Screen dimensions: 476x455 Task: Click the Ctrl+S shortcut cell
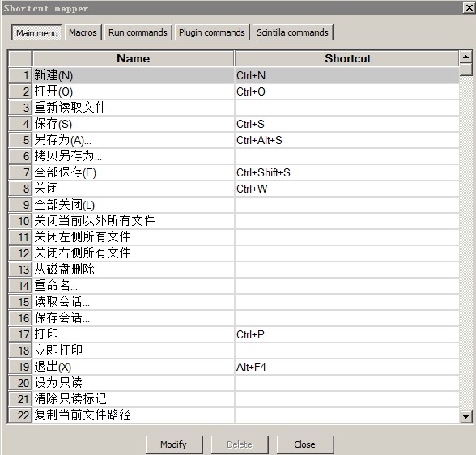(x=346, y=124)
